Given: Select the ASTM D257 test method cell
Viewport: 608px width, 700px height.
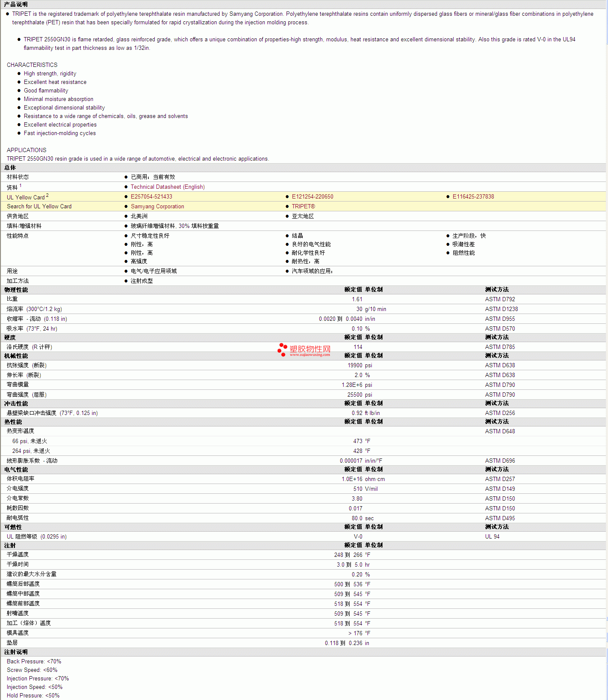Looking at the screenshot, I should [x=500, y=479].
